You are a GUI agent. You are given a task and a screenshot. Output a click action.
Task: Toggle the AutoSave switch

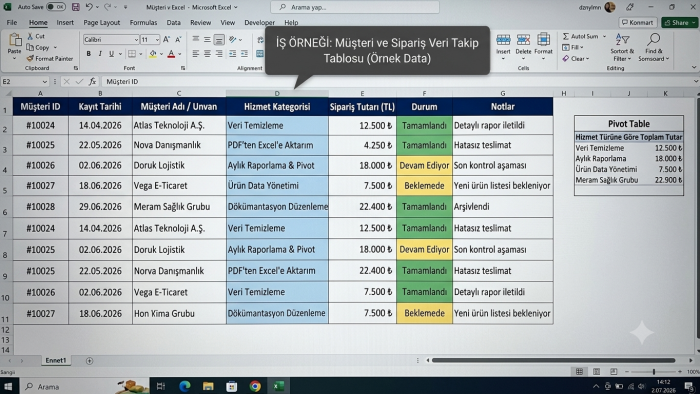[x=56, y=7]
